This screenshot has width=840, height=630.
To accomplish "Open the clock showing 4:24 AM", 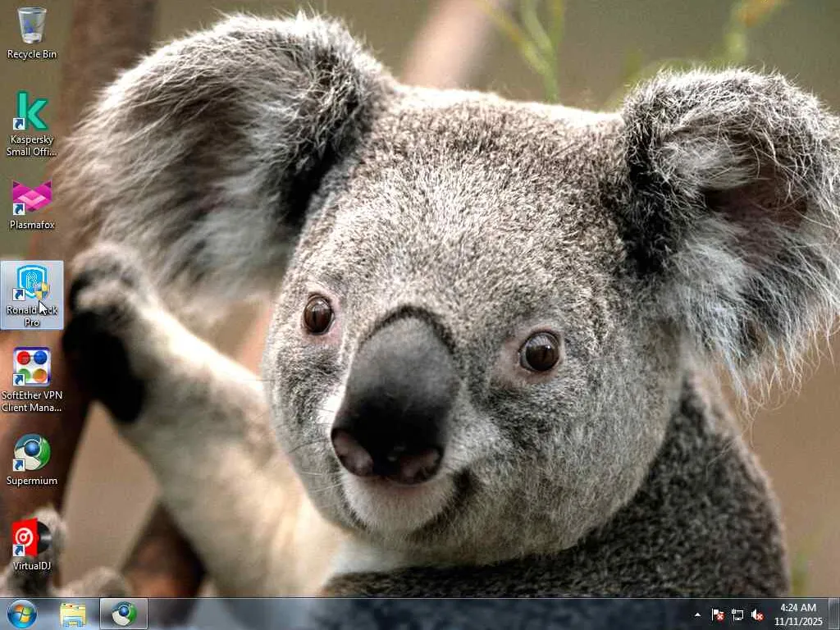I will (797, 614).
